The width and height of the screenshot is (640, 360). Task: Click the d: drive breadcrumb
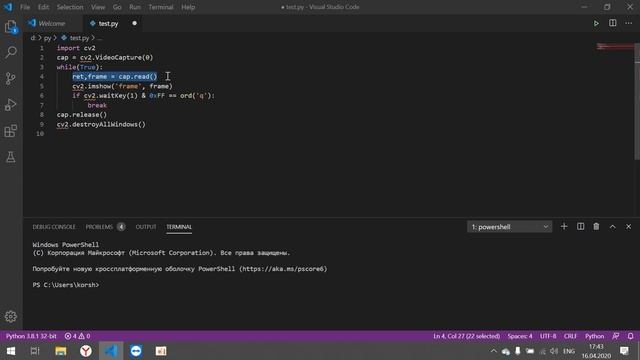tap(33, 38)
